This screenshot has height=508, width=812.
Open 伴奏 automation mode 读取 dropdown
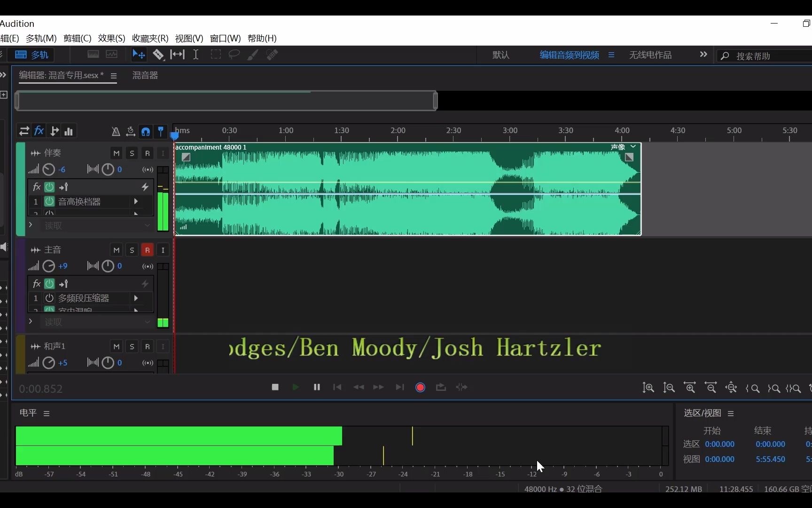(96, 226)
